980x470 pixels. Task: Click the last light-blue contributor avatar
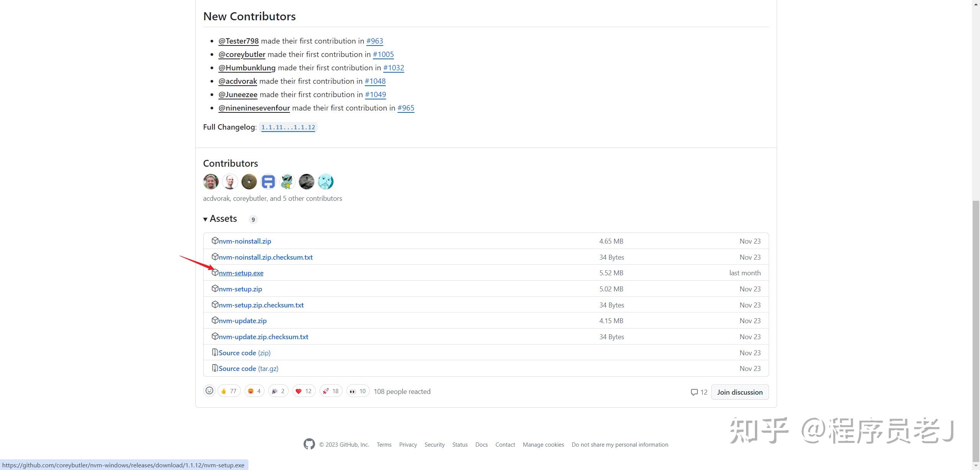click(326, 182)
